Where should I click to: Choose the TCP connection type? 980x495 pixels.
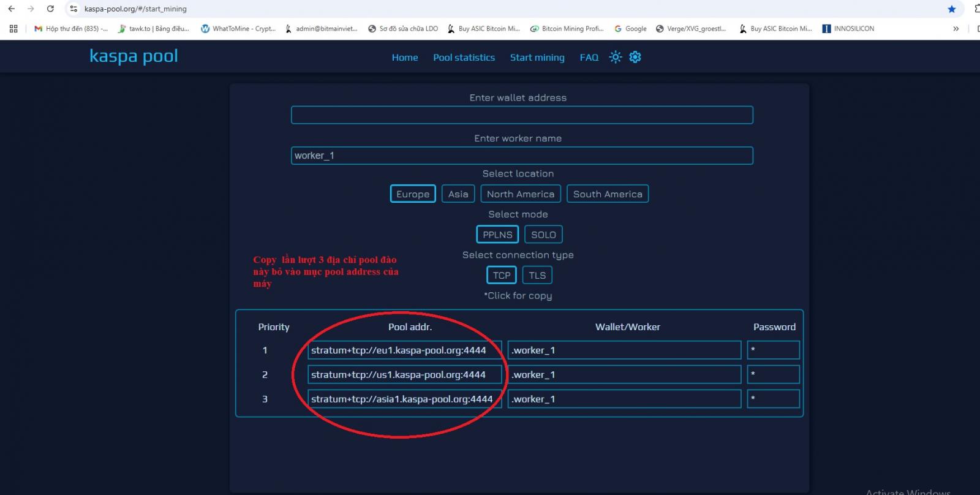[502, 275]
